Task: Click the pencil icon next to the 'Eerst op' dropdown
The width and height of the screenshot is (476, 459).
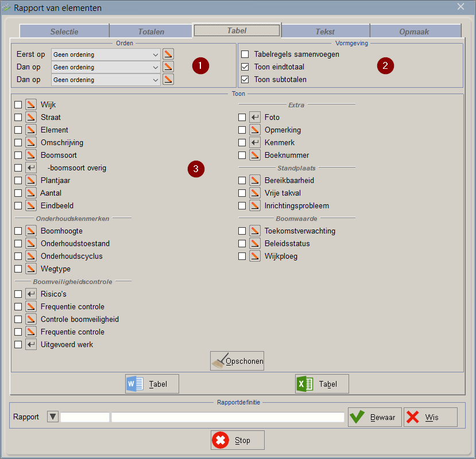Action: point(168,55)
